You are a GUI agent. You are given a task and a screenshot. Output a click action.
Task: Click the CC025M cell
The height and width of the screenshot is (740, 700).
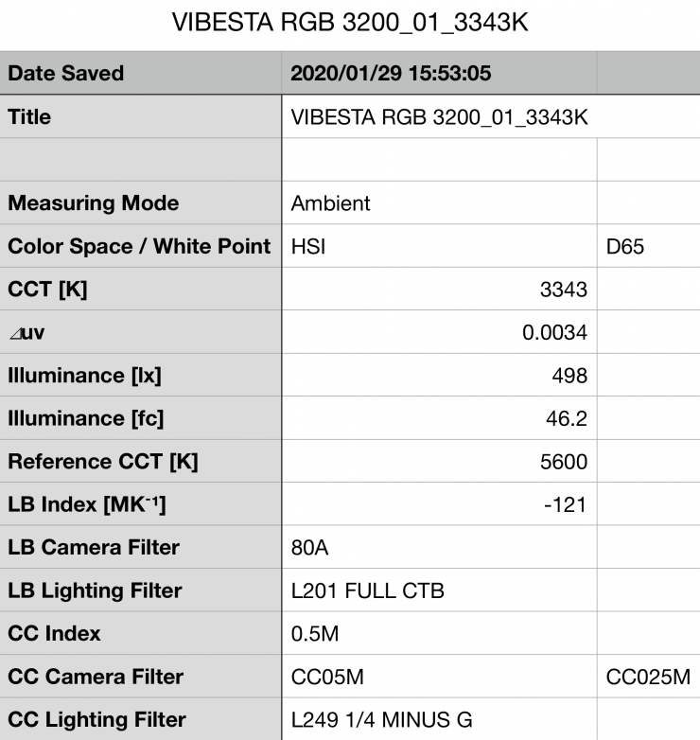click(x=648, y=677)
